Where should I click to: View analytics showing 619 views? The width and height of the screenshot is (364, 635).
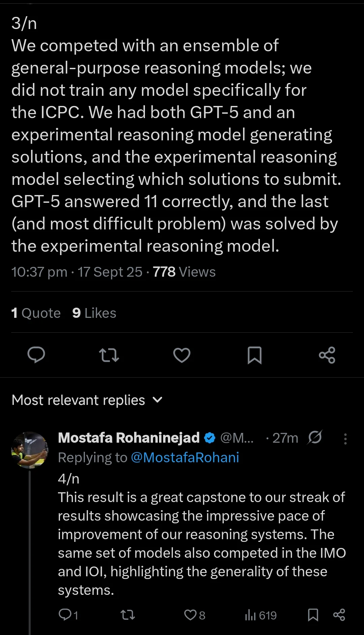261,615
